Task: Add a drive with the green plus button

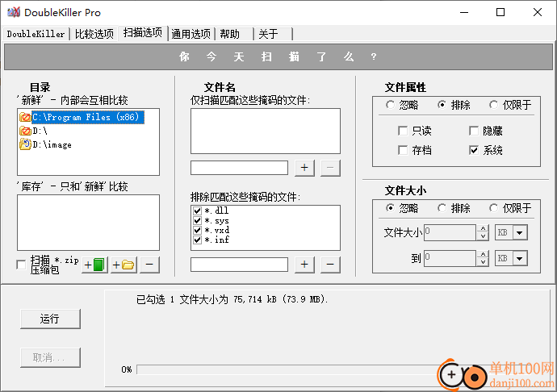Action: (94, 265)
